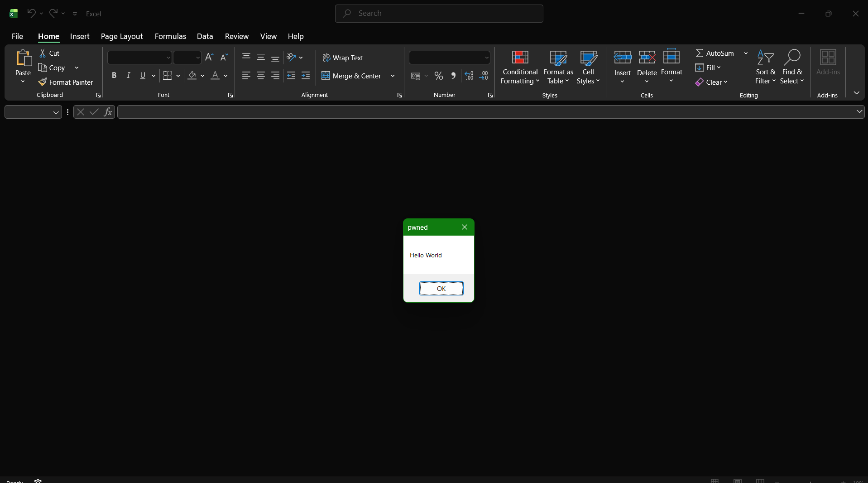Toggle Wrap Text
Image resolution: width=868 pixels, height=483 pixels.
(343, 58)
